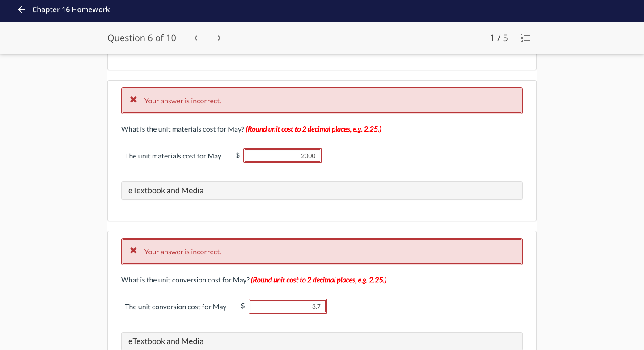Click the back arrow beside Chapter 16 Homework
Screen dimensions: 644x350
pos(21,9)
